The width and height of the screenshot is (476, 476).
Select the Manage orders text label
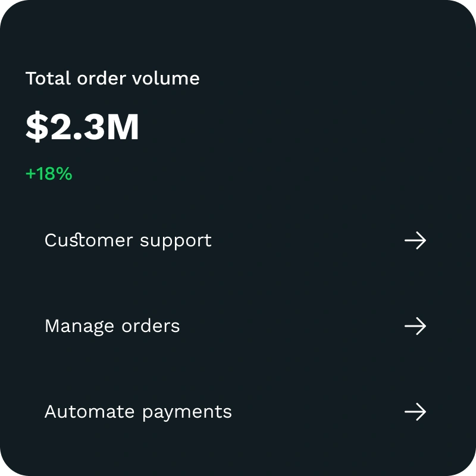click(112, 326)
